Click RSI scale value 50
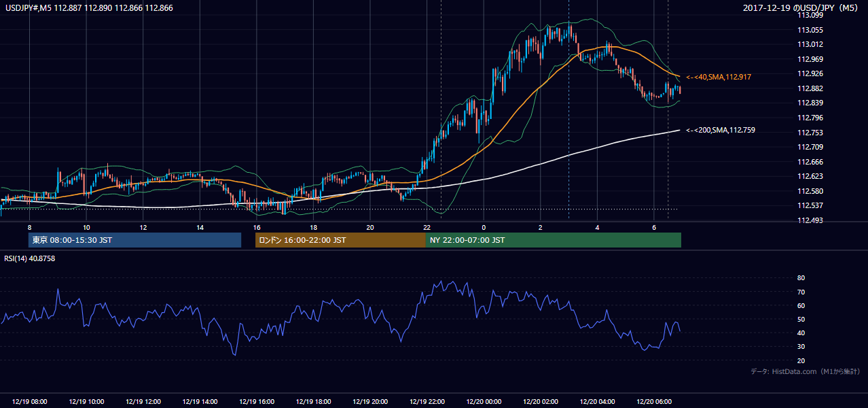The image size is (868, 408). (x=801, y=319)
